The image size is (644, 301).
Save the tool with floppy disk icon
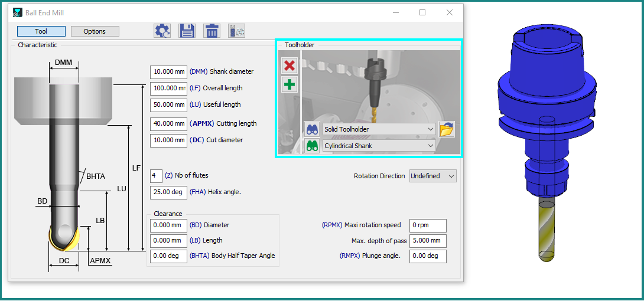pyautogui.click(x=187, y=31)
